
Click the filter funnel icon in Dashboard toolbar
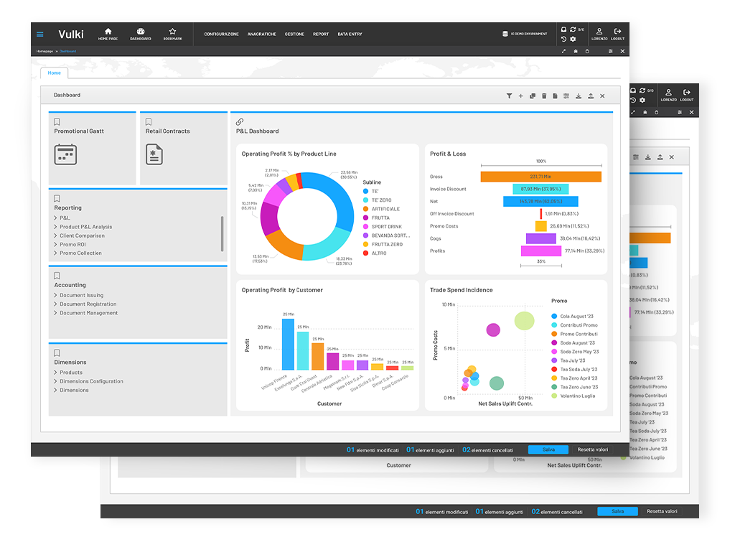coord(509,95)
